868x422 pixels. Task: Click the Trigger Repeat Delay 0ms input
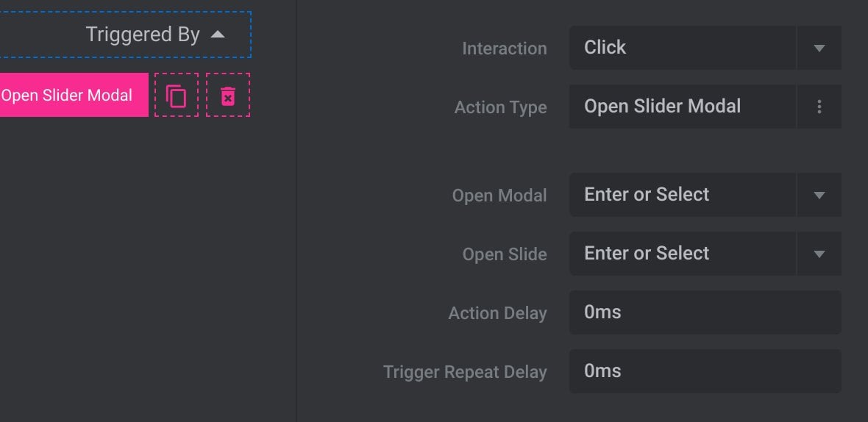pos(705,371)
